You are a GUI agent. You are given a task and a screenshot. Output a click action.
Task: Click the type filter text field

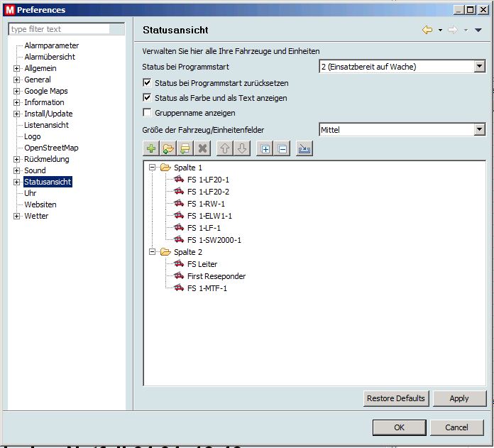pos(60,29)
